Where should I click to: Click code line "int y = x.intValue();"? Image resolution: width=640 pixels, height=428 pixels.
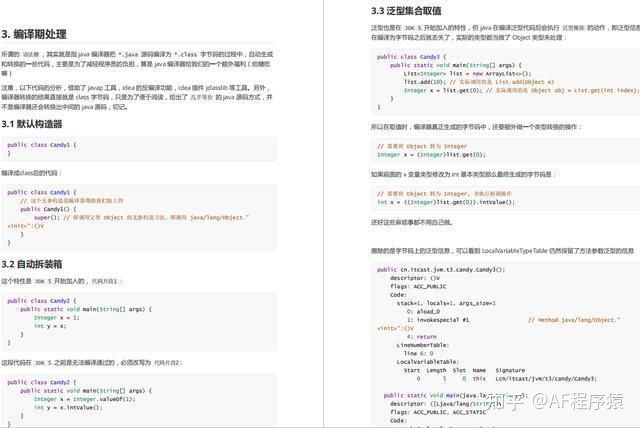[x=68, y=408]
